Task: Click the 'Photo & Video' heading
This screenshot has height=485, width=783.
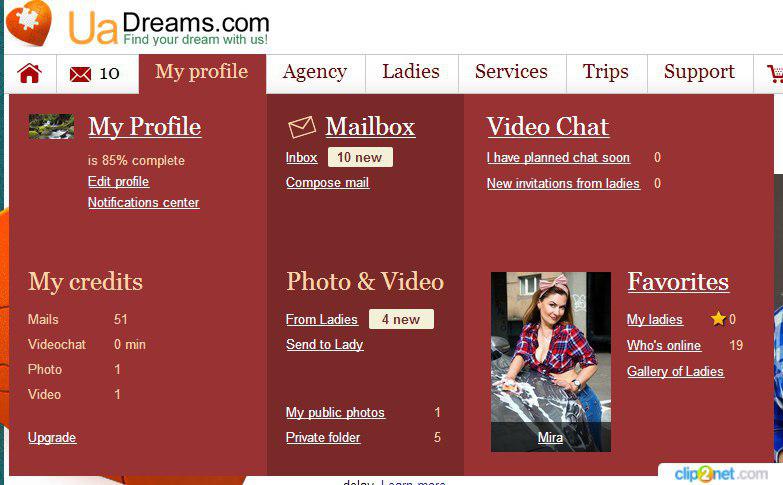Action: [x=365, y=282]
